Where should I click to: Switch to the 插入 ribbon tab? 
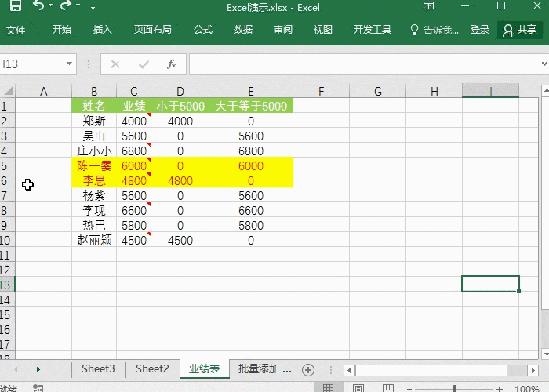tap(102, 30)
